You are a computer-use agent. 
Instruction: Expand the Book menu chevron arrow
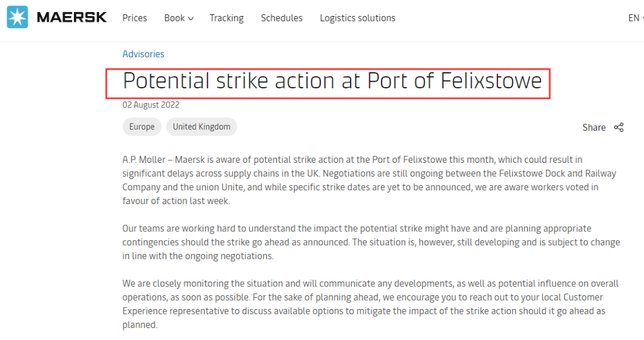pos(191,18)
